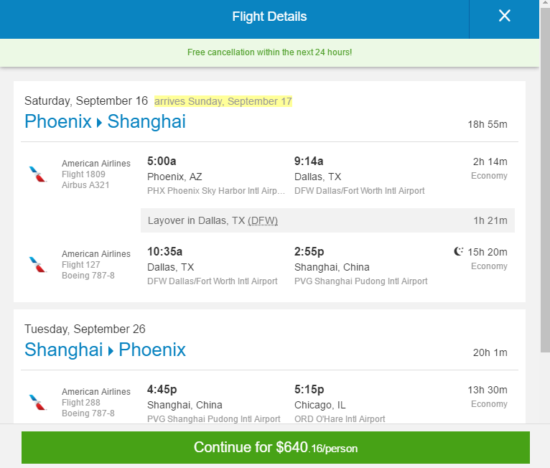
Task: Click arrow between Phoenix and Shanghai heading
Action: [99, 122]
